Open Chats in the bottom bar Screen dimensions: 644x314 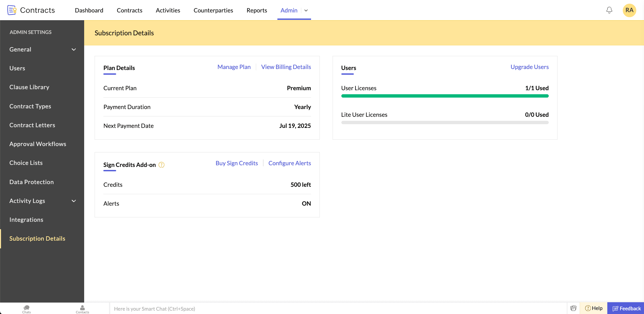point(27,309)
